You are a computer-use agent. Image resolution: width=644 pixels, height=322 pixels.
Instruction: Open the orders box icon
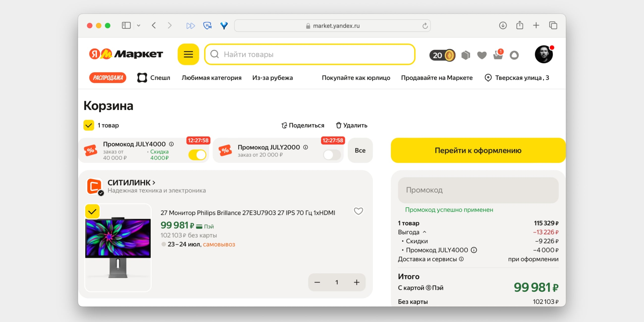pyautogui.click(x=466, y=55)
